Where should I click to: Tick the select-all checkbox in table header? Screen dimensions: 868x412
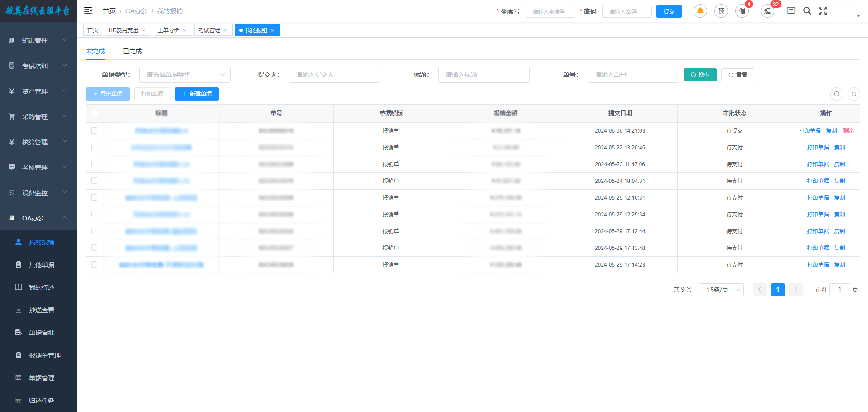pyautogui.click(x=95, y=113)
